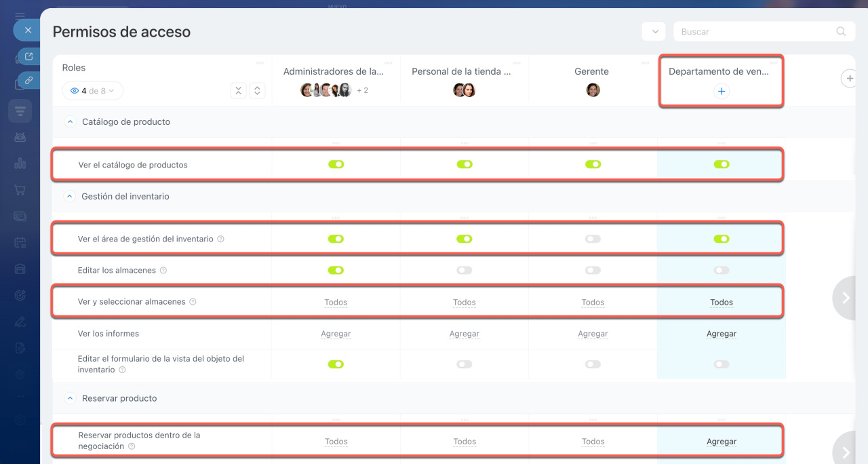Click the collapse all rows icon

pyautogui.click(x=238, y=91)
